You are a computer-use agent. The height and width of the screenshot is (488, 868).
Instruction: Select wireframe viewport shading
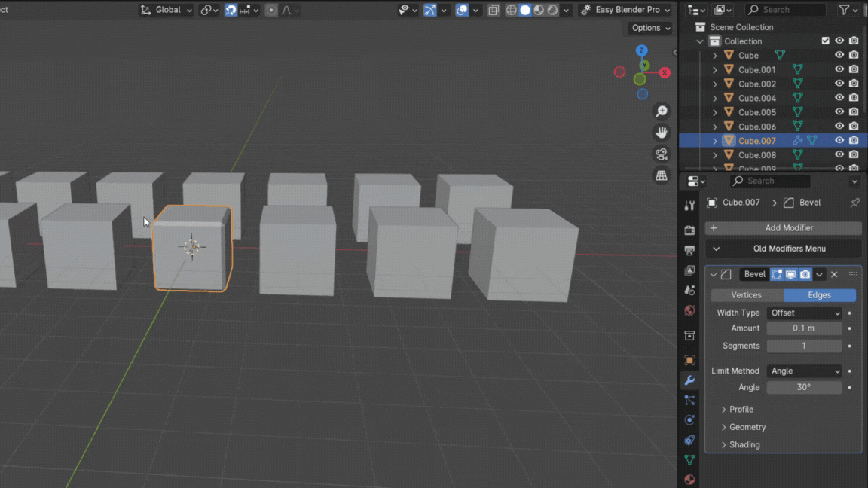[x=512, y=10]
